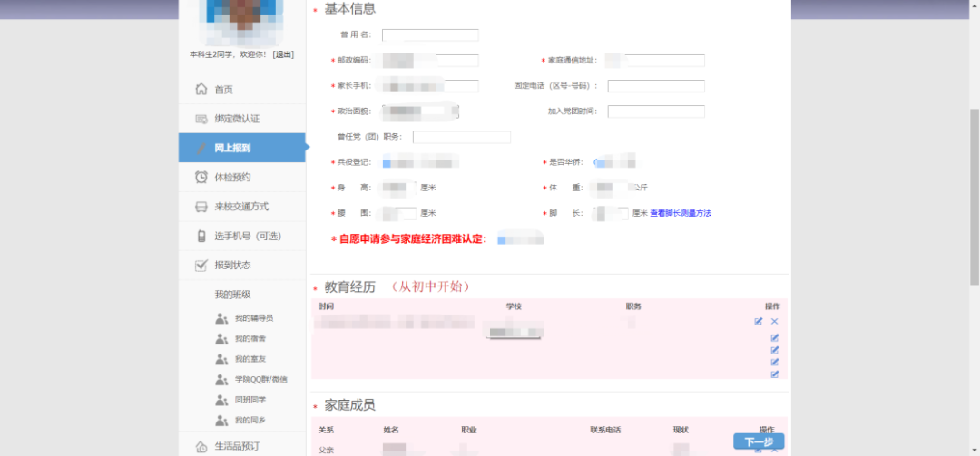Click the 学校 column header in 教育经历
Viewport: 980px width, 456px height.
click(x=514, y=306)
